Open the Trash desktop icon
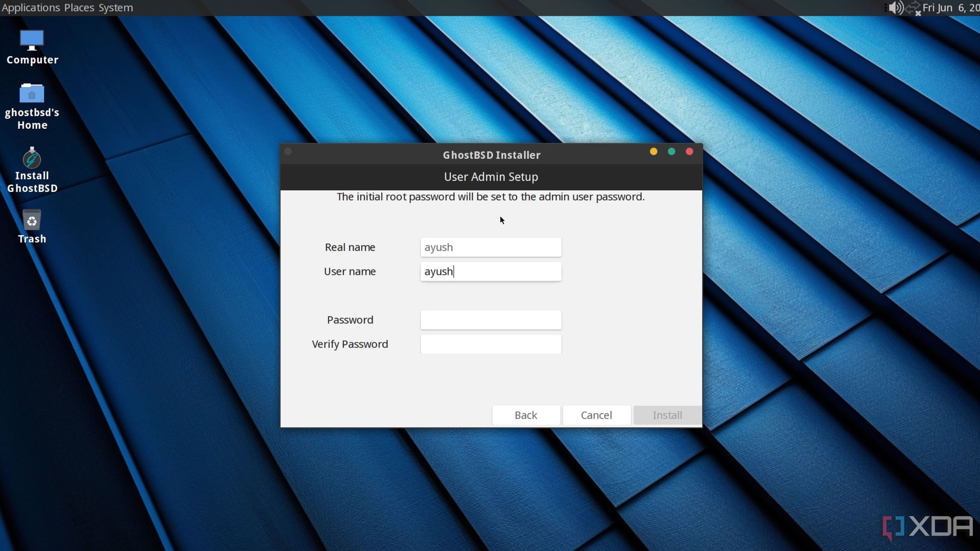 (32, 226)
